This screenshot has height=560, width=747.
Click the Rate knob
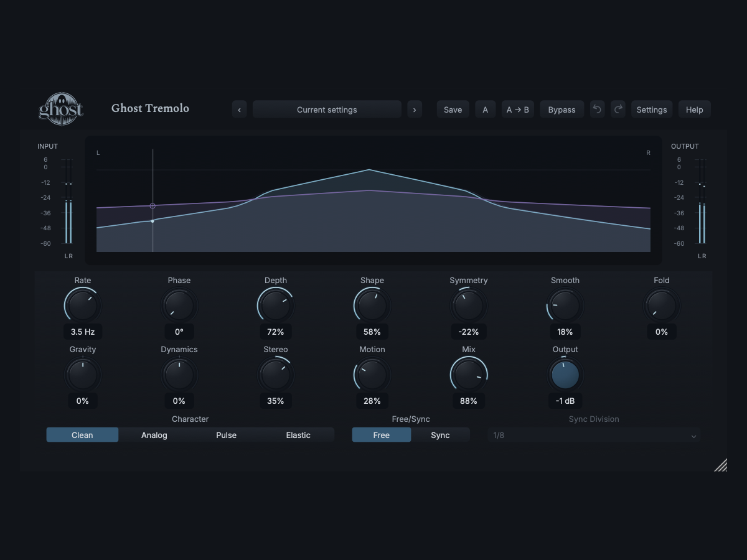(83, 306)
